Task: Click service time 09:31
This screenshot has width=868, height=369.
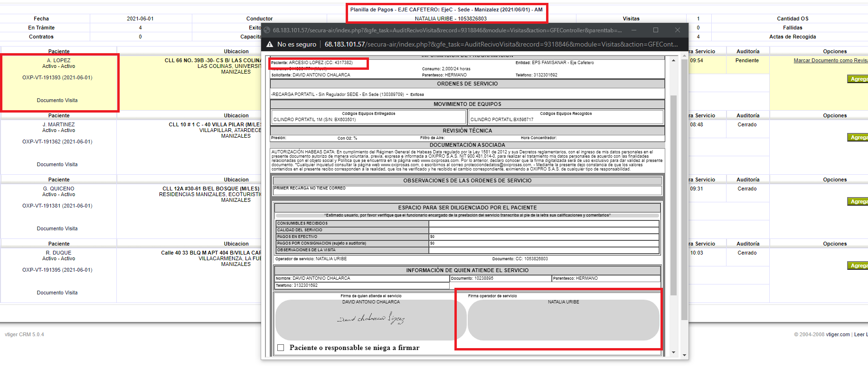Action: tap(697, 189)
